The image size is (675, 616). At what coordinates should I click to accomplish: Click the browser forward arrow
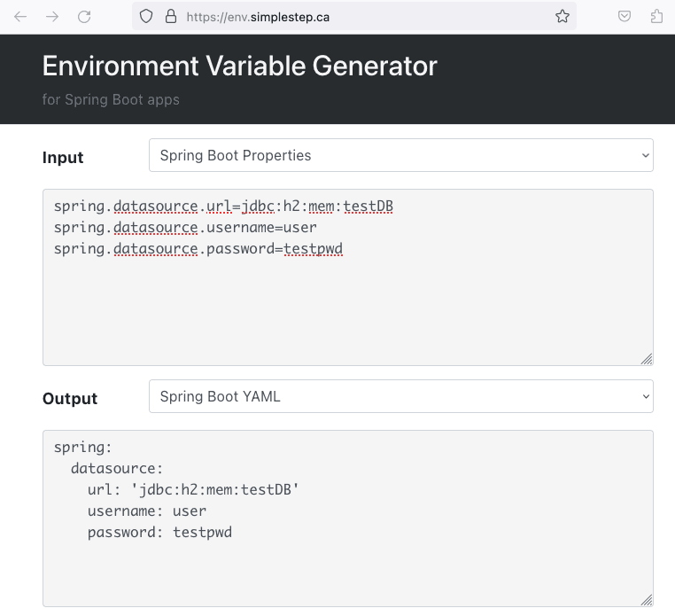[x=52, y=17]
